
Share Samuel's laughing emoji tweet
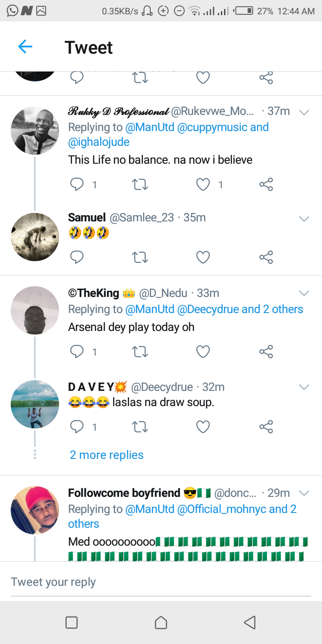266,257
